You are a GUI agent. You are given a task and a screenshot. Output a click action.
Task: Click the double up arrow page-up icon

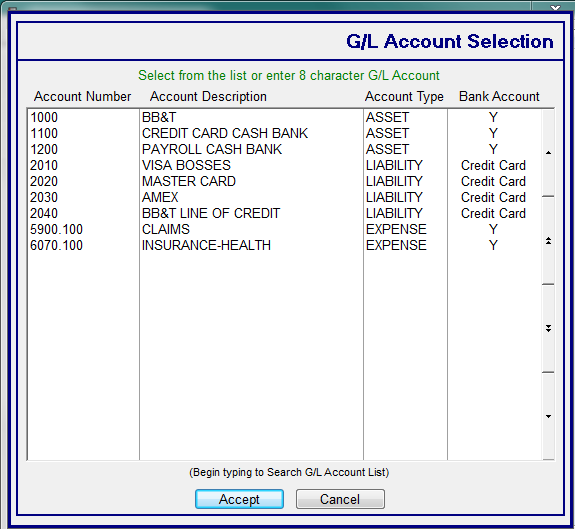pos(548,241)
